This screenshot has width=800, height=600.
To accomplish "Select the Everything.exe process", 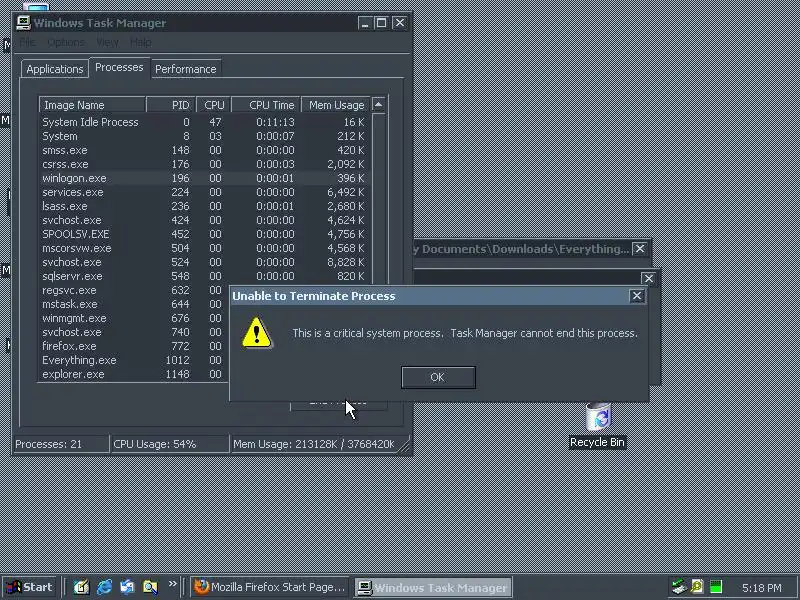I will pyautogui.click(x=134, y=360).
